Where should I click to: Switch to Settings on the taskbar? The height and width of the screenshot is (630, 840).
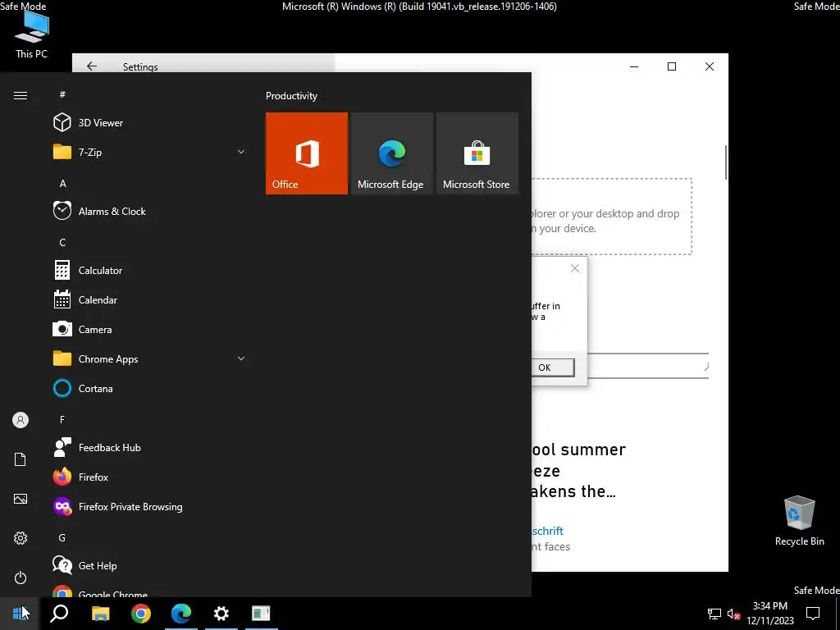pos(221,614)
